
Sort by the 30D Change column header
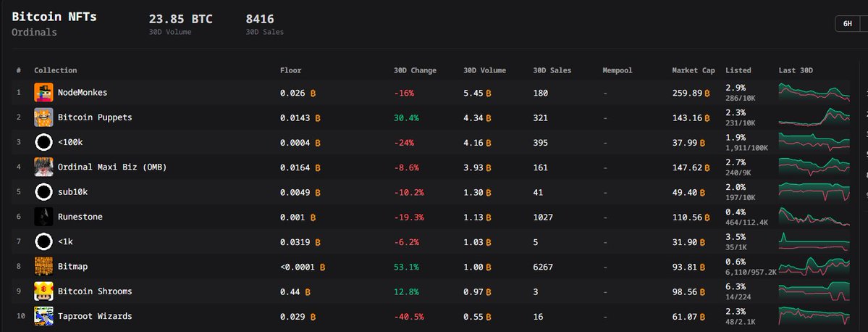(416, 70)
